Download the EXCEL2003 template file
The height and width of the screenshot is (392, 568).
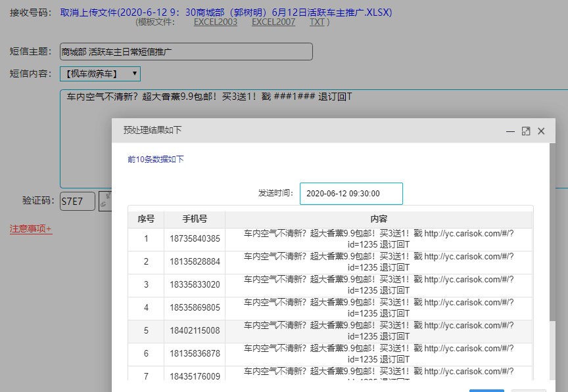pyautogui.click(x=216, y=22)
